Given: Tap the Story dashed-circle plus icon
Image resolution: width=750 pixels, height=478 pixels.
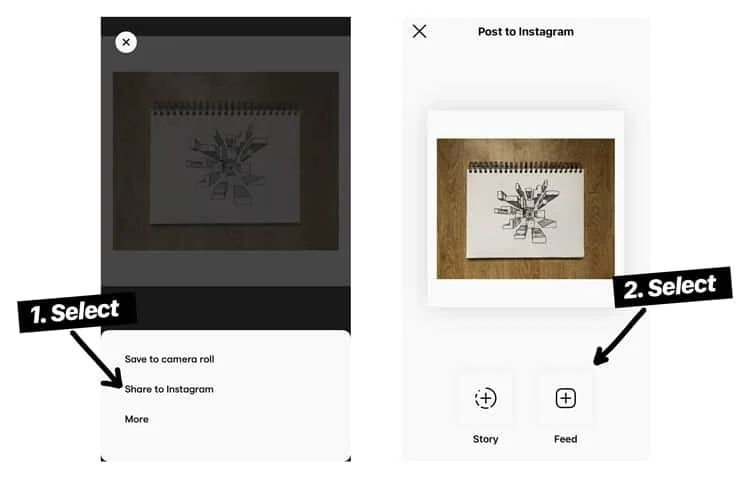Looking at the screenshot, I should pos(485,398).
